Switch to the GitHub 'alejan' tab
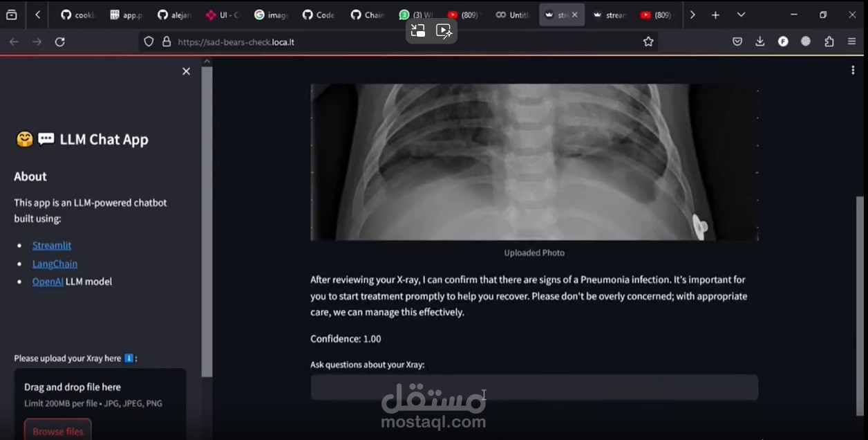Image resolution: width=868 pixels, height=440 pixels. point(173,15)
